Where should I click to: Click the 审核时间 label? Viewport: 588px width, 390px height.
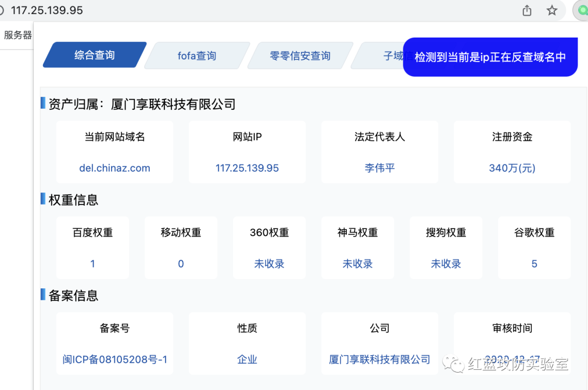512,328
